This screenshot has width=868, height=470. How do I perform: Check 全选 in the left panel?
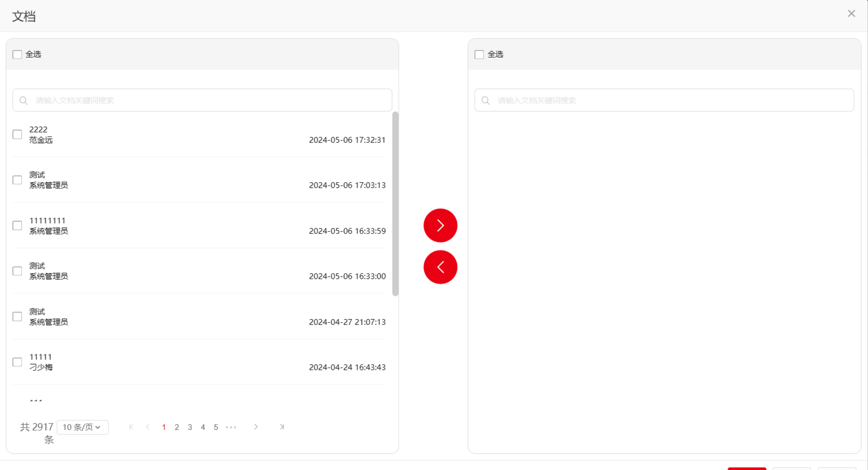coord(17,54)
